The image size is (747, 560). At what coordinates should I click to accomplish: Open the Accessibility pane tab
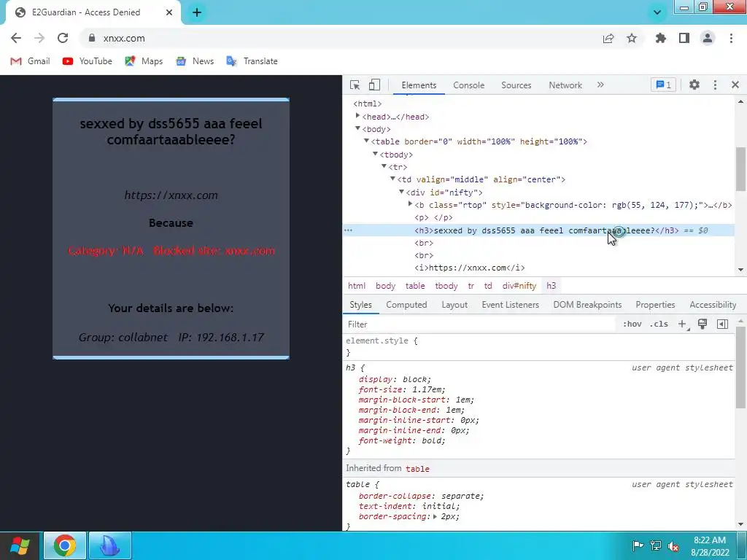pos(713,305)
